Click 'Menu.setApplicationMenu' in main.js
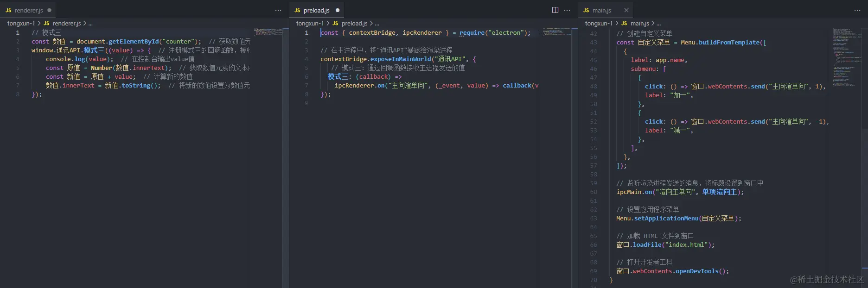 click(657, 218)
